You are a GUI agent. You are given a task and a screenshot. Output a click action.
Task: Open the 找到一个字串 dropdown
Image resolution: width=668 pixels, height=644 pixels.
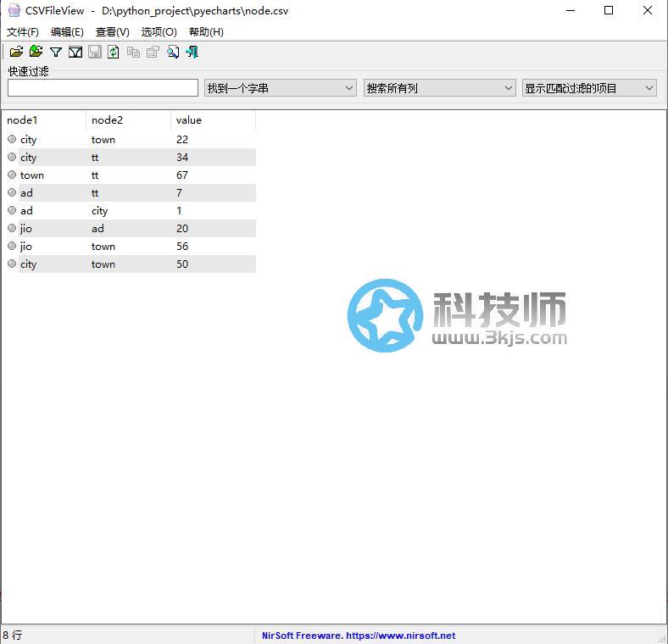(x=281, y=88)
